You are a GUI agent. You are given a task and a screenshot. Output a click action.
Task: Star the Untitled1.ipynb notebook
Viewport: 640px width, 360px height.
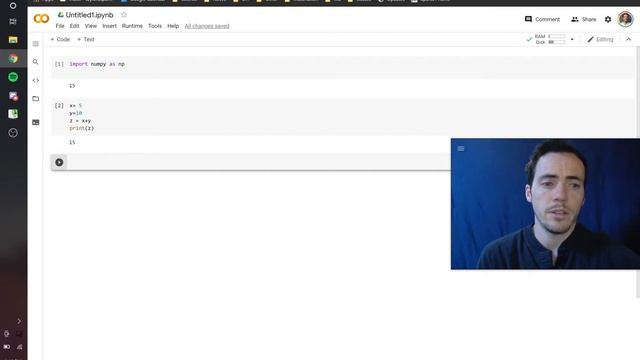click(124, 15)
